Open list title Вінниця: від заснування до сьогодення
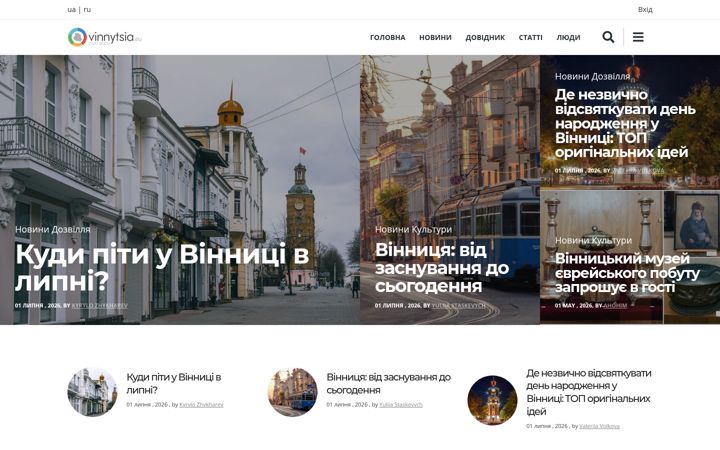 click(388, 383)
